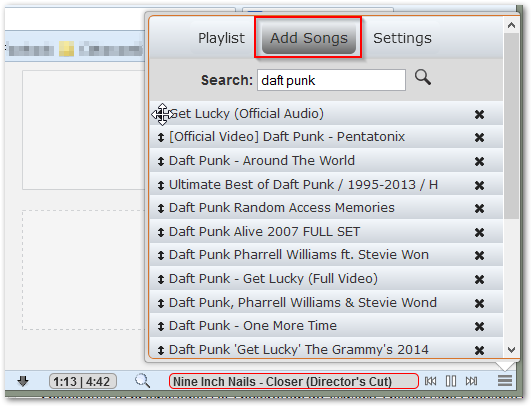Click the 'daft punk' search input field
This screenshot has height=407, width=532.
[331, 80]
